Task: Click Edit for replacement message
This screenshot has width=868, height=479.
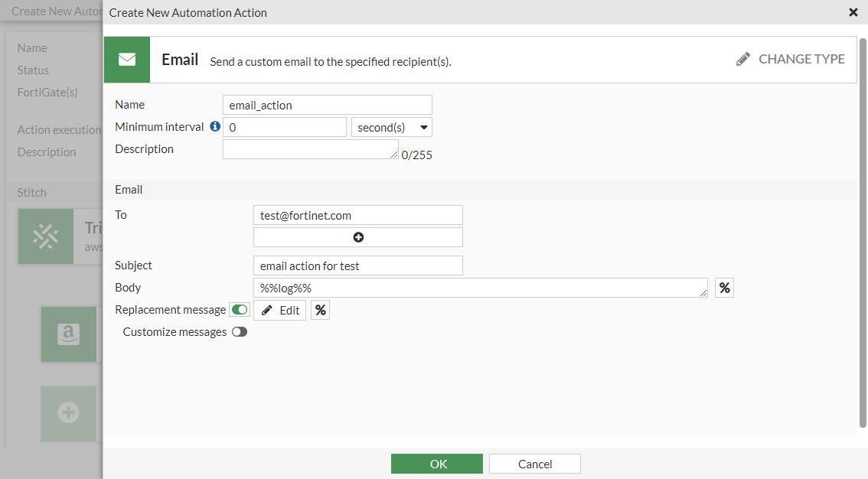Action: (x=280, y=310)
